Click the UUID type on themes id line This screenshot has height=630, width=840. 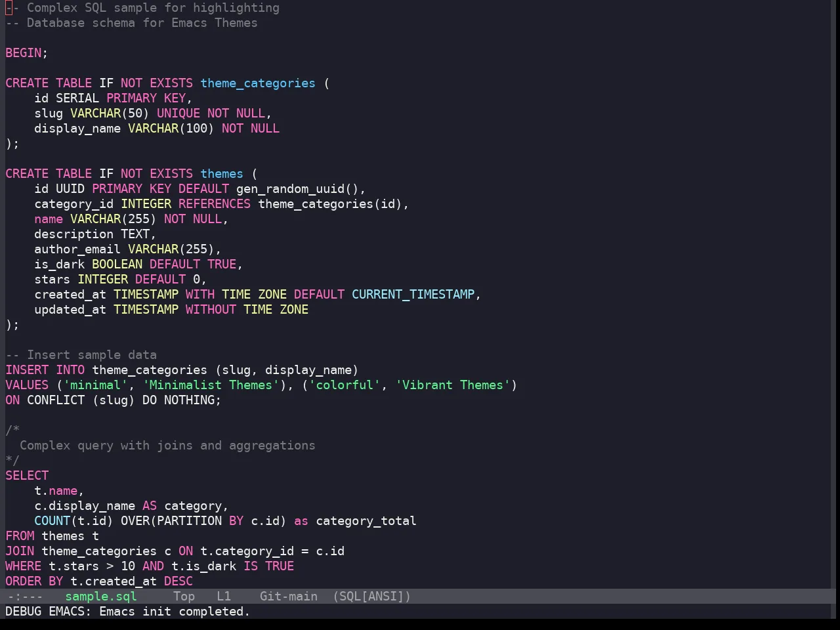click(x=70, y=189)
